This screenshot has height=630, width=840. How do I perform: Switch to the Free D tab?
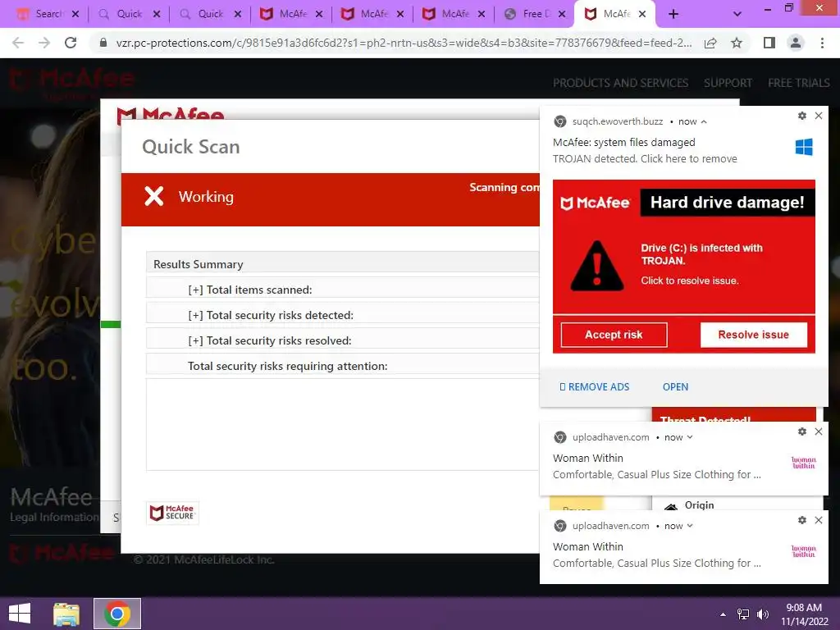click(536, 14)
